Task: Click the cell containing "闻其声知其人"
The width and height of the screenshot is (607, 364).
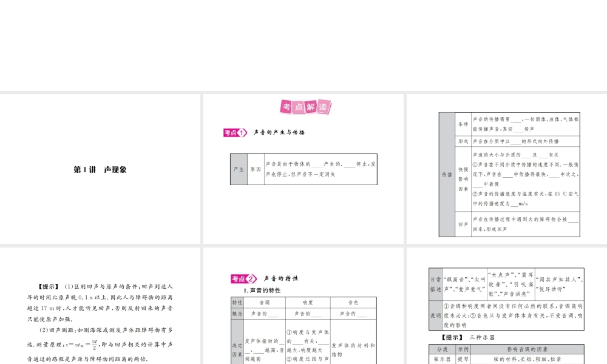Action: tap(560, 285)
